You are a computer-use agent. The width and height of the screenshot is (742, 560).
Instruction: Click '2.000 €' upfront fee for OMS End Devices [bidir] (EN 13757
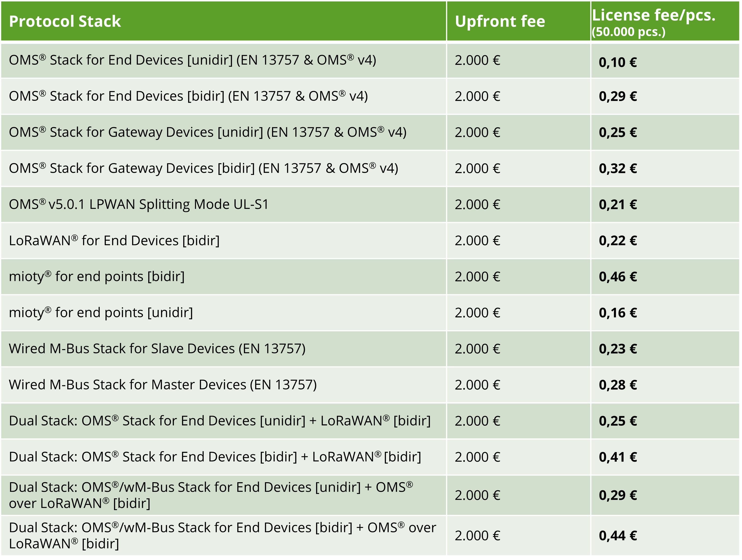click(x=477, y=96)
